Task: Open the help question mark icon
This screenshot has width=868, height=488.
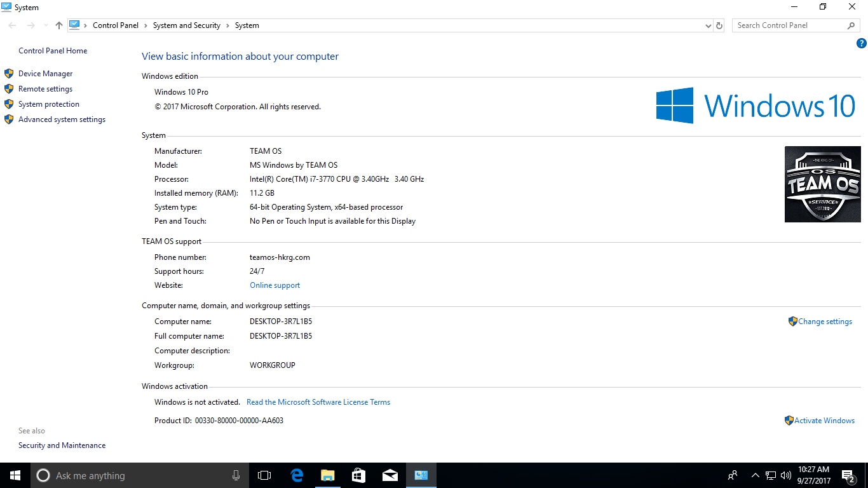Action: [862, 43]
